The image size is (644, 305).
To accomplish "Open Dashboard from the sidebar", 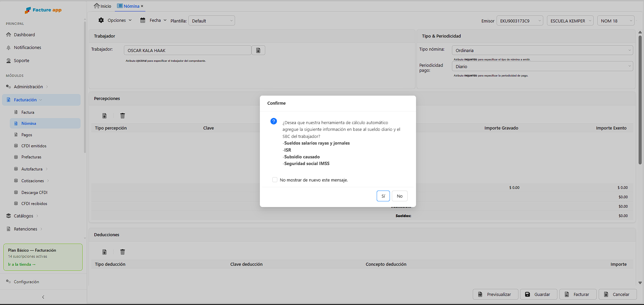I will pyautogui.click(x=24, y=35).
